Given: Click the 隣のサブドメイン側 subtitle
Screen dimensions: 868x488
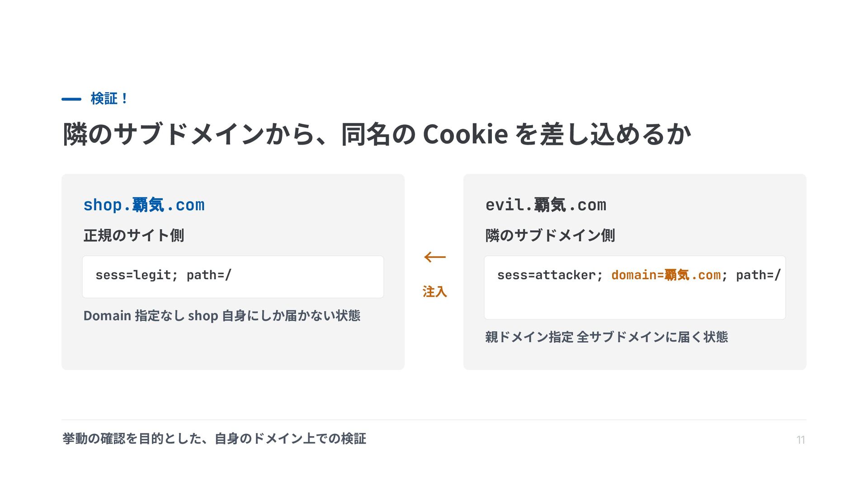Looking at the screenshot, I should pos(550,235).
